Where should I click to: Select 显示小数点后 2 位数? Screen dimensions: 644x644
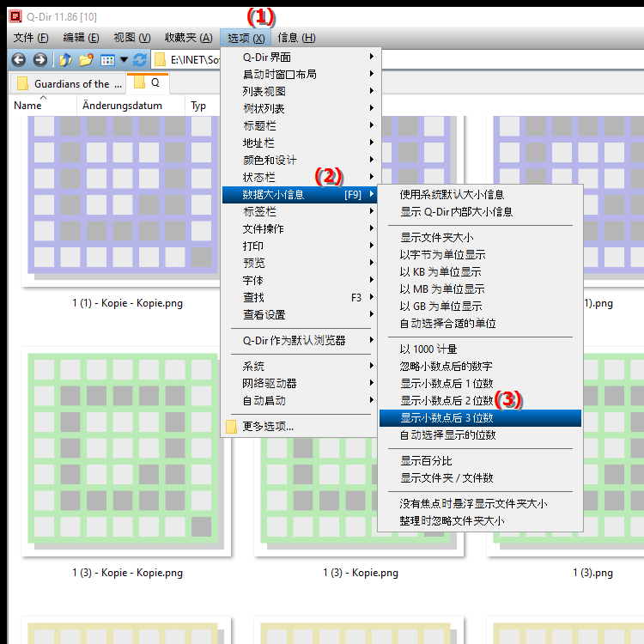(x=480, y=401)
